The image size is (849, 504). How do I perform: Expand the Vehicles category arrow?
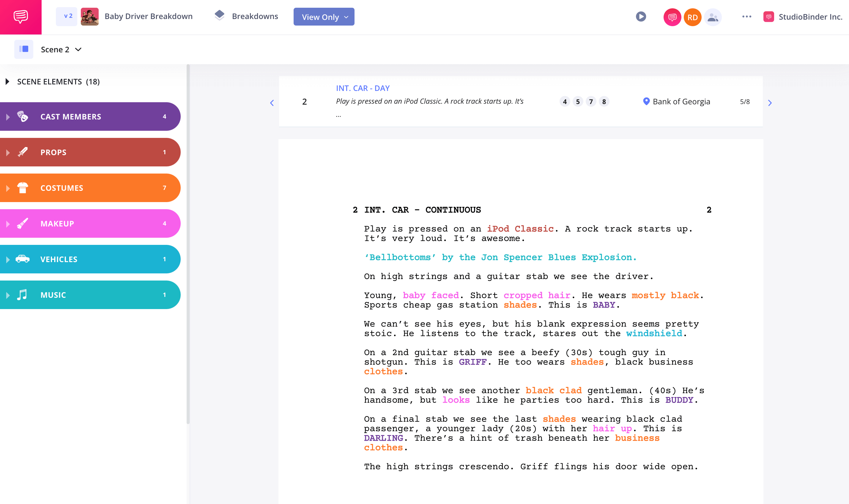8,259
